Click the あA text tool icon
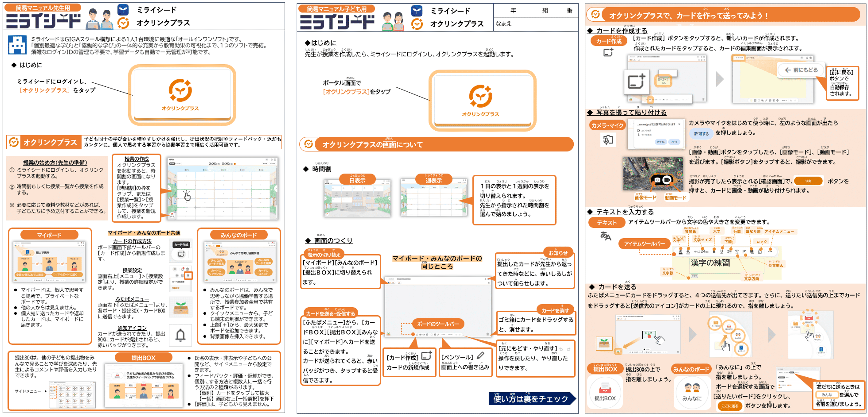This screenshot has height=417, width=868. 606,236
